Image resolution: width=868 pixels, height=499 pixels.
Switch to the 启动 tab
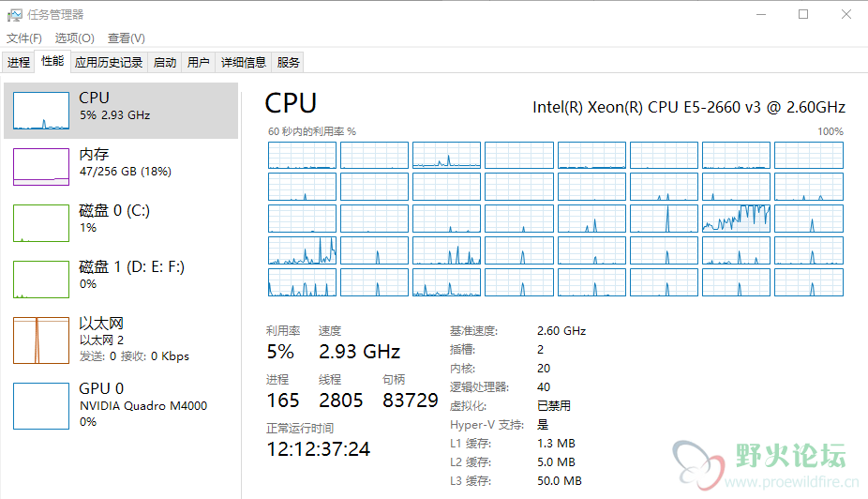(x=164, y=62)
